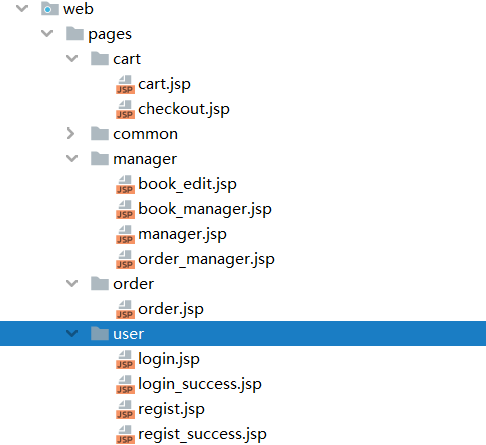Image resolution: width=486 pixels, height=445 pixels.
Task: Click the JSP icon of login.jsp
Action: click(125, 359)
